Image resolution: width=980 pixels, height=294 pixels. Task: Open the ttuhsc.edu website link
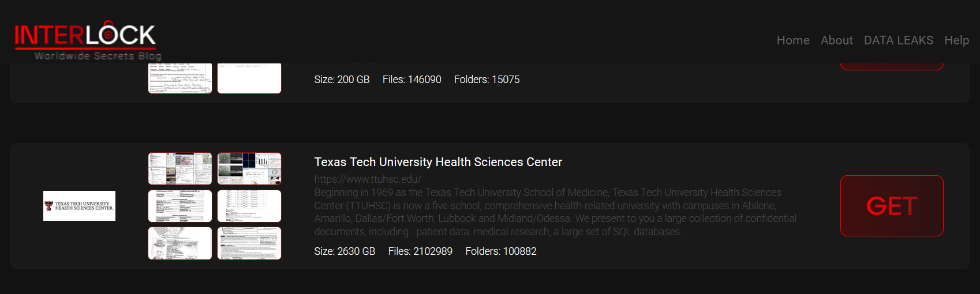click(x=368, y=179)
